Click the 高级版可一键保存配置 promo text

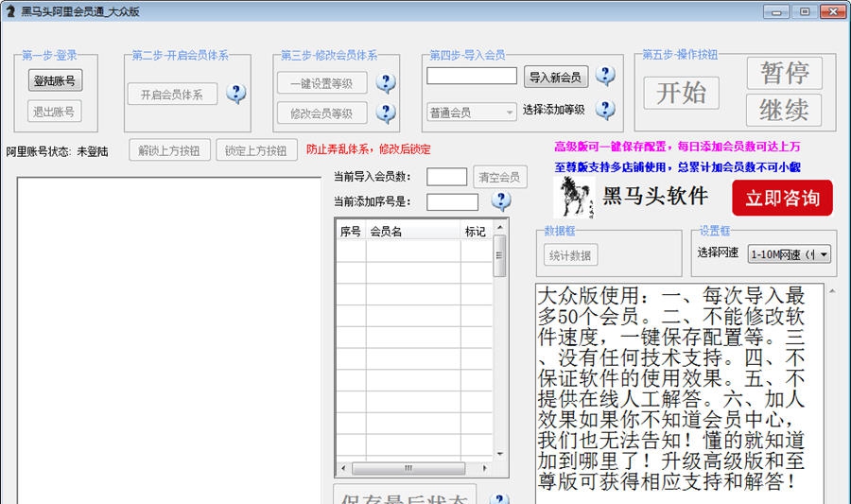click(x=677, y=147)
